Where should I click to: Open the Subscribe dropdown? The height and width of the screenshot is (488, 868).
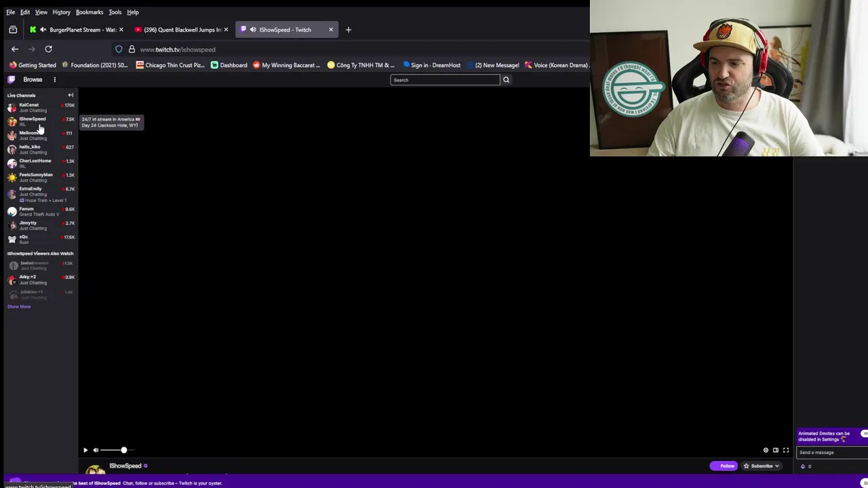(762, 466)
